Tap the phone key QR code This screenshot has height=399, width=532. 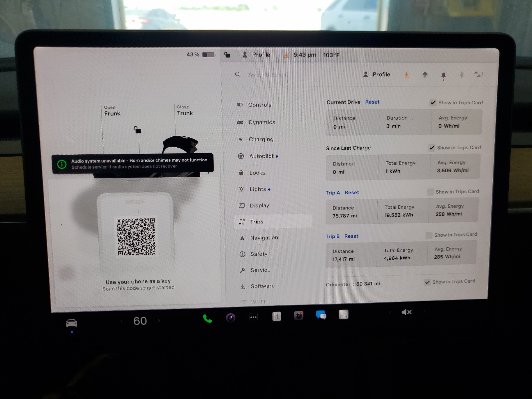(136, 237)
